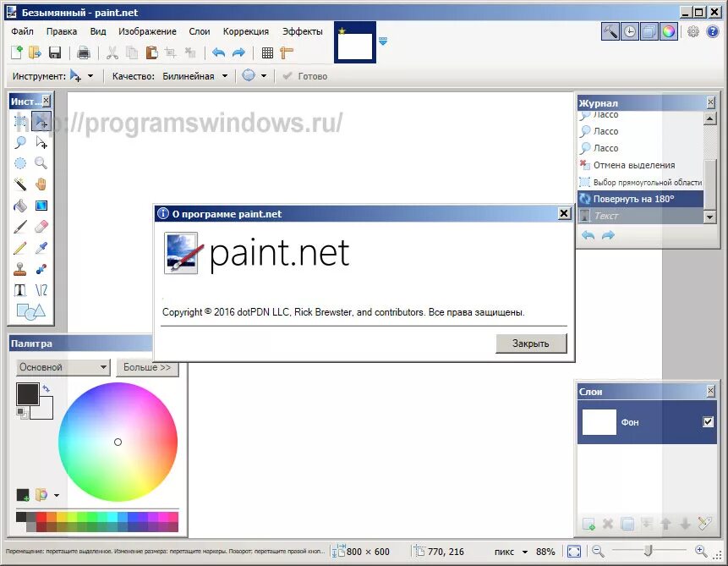
Task: Select the Magic Wand tool
Action: 20,184
